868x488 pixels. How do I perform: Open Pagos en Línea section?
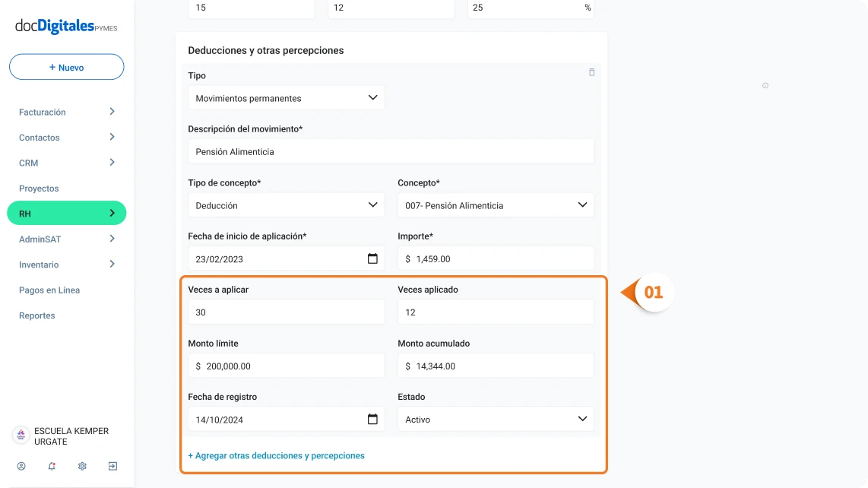coord(49,290)
